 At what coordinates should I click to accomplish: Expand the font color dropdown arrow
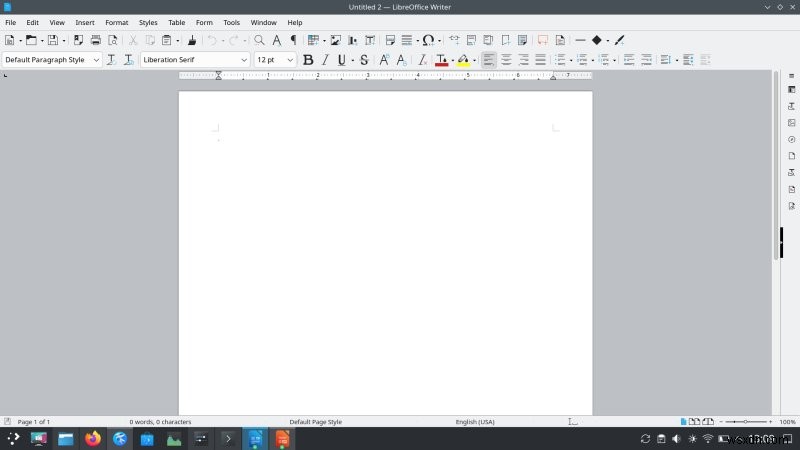tap(453, 61)
